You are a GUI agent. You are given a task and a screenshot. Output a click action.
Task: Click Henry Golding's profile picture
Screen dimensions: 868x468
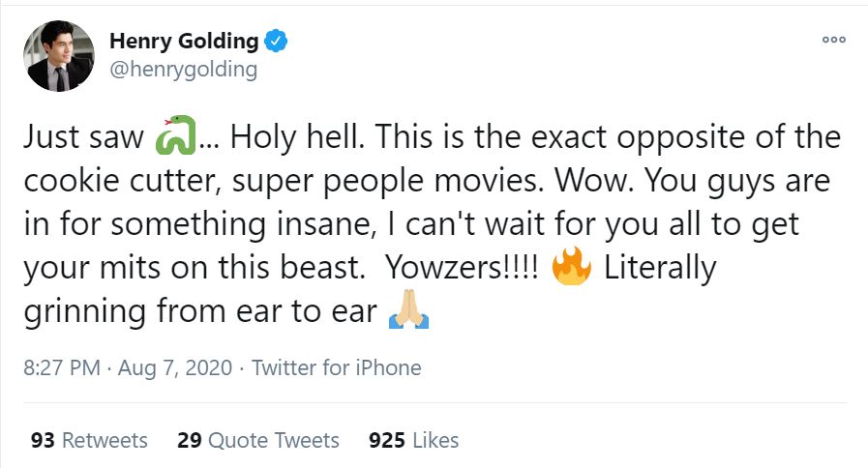click(x=60, y=56)
